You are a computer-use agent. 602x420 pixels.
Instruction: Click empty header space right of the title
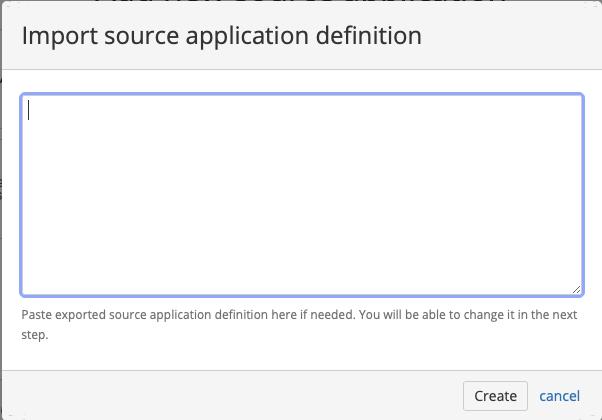(x=510, y=36)
